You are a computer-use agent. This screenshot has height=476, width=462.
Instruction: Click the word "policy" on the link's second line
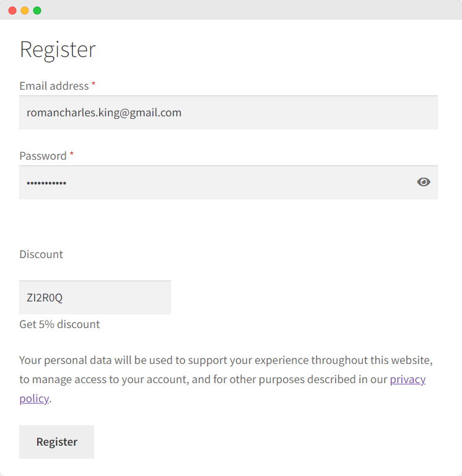(33, 399)
